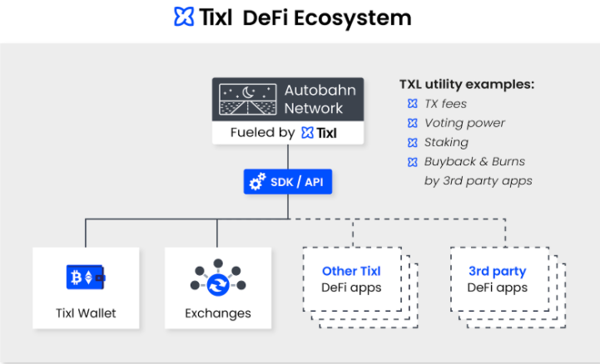The width and height of the screenshot is (600, 364).
Task: Click the 'TX fees' list item
Action: click(x=445, y=104)
